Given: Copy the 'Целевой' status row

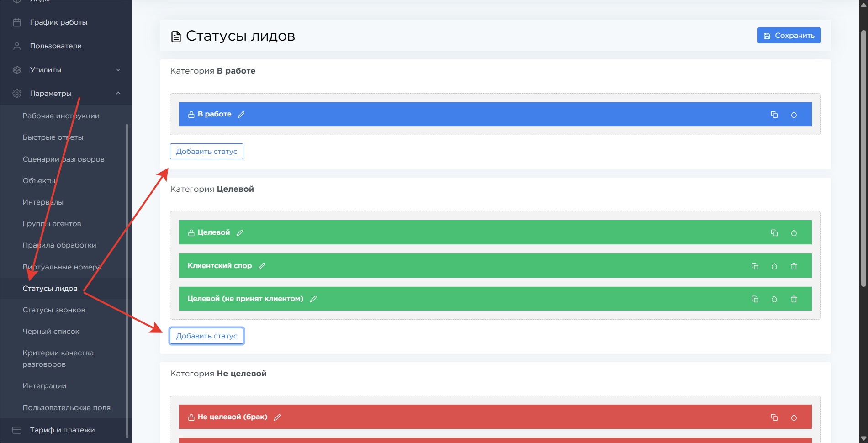Looking at the screenshot, I should point(774,233).
